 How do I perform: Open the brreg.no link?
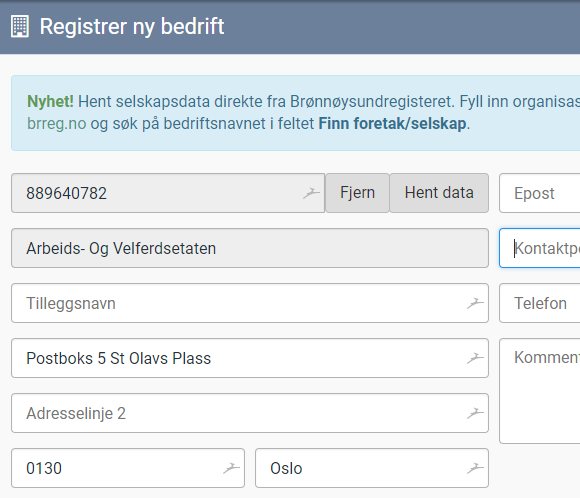[57, 124]
